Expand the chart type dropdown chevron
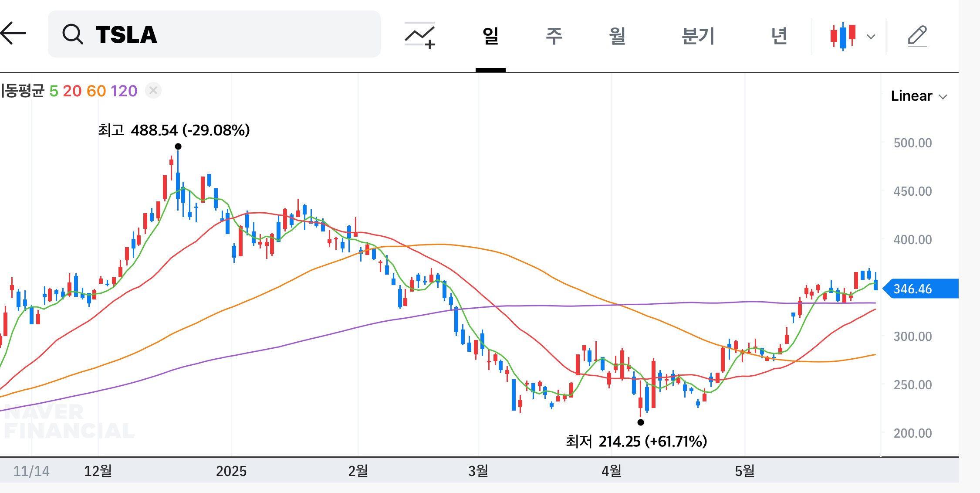This screenshot has height=493, width=980. [871, 37]
